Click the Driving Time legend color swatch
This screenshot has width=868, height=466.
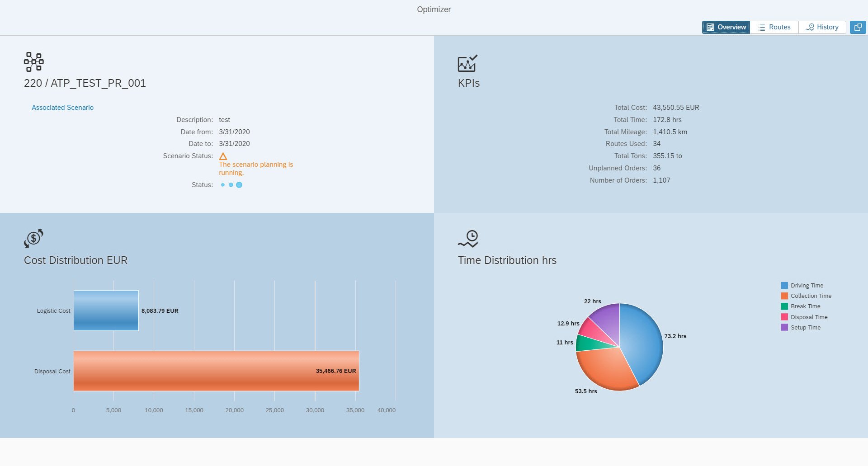point(784,286)
